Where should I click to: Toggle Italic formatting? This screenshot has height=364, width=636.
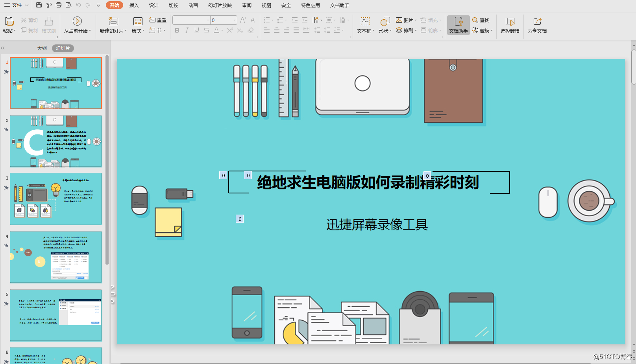(x=187, y=30)
